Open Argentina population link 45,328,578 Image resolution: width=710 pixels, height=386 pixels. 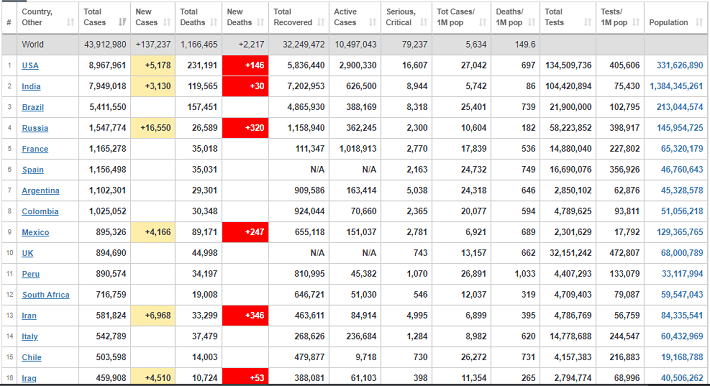[682, 191]
